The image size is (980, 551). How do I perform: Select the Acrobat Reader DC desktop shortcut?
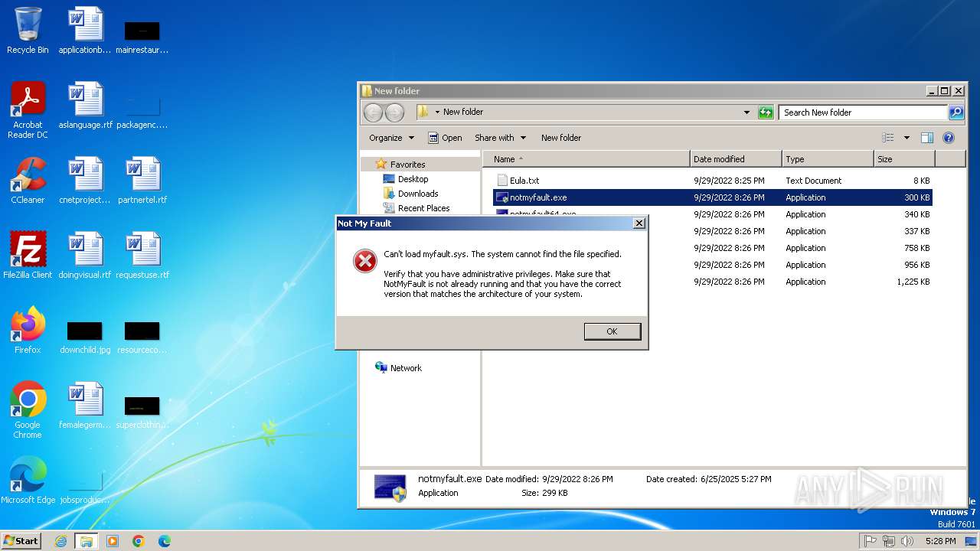[x=28, y=110]
